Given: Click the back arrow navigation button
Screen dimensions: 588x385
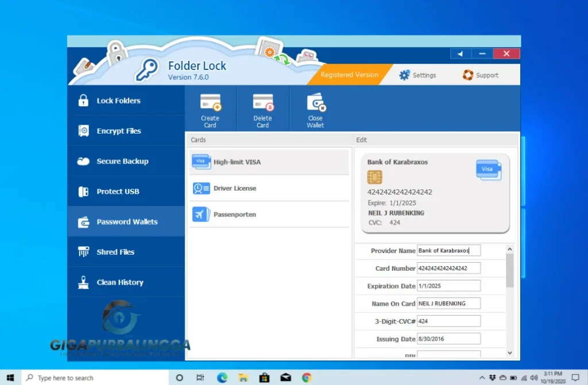Looking at the screenshot, I should click(460, 53).
